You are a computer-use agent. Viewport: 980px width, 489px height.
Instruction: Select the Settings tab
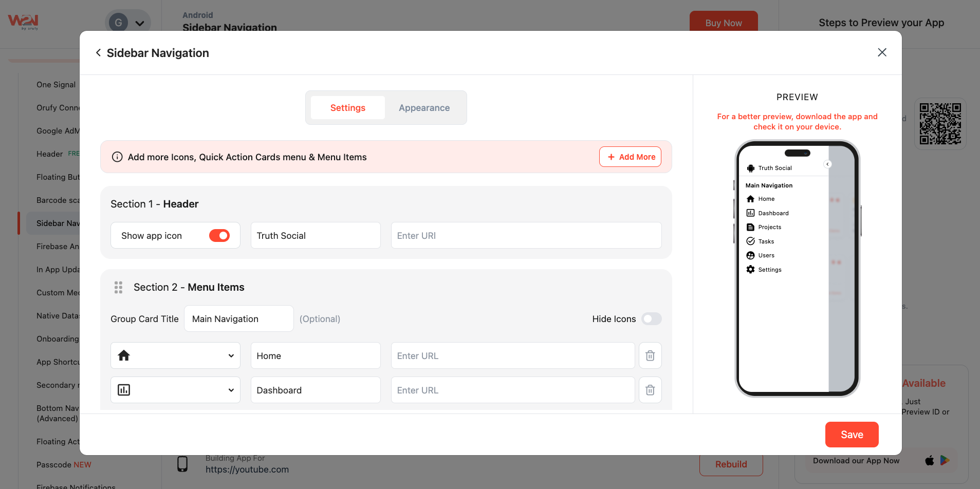(x=347, y=108)
